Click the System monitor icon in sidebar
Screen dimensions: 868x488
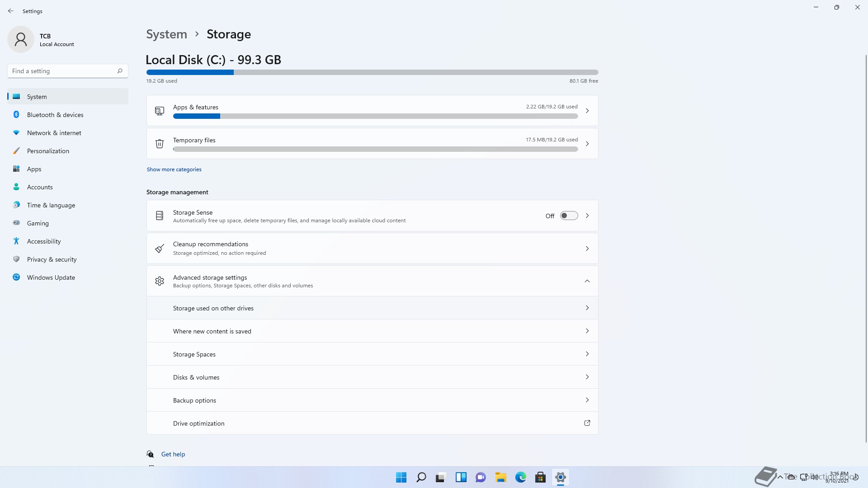[16, 96]
